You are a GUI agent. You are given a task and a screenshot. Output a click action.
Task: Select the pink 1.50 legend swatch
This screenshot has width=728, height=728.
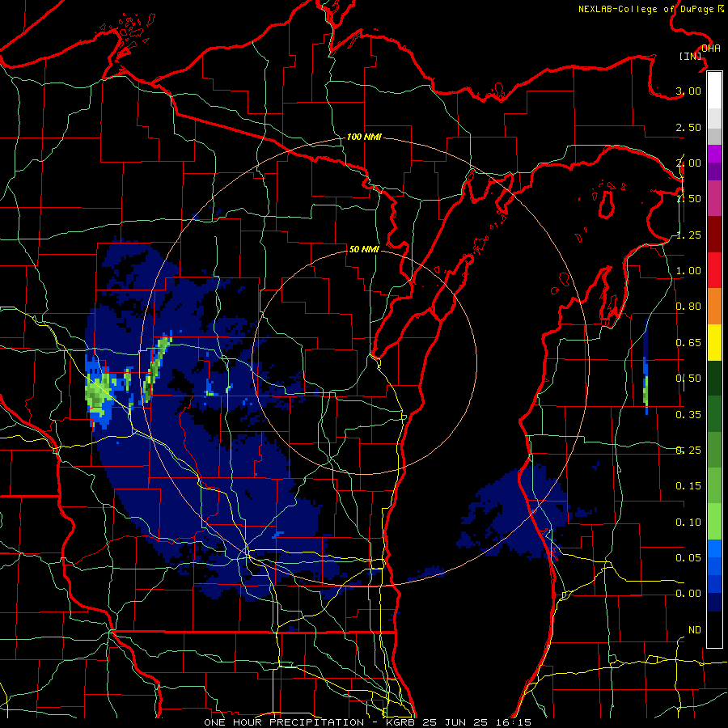point(714,199)
